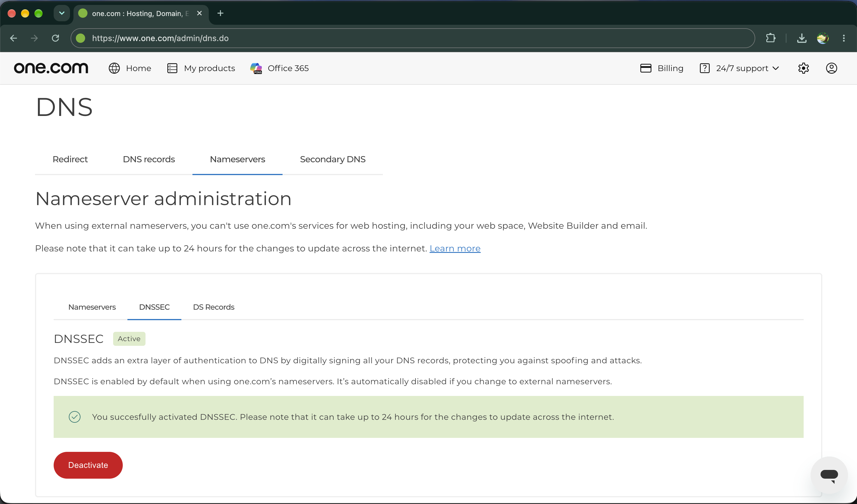Screen dimensions: 857x504
Task: Click the Home globe icon
Action: (114, 68)
